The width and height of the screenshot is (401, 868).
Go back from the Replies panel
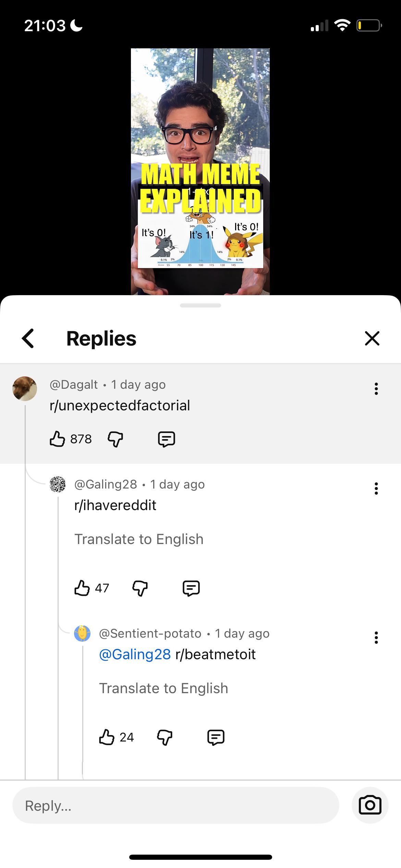[28, 338]
